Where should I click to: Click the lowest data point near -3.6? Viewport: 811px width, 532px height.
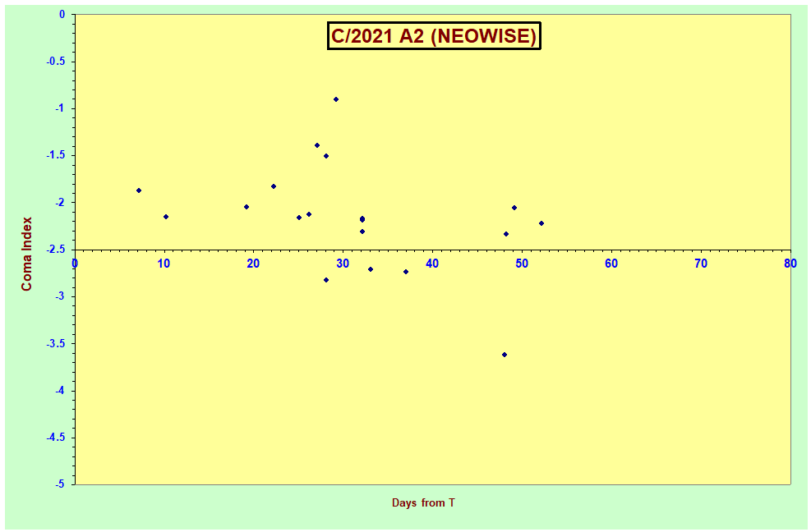(x=505, y=355)
